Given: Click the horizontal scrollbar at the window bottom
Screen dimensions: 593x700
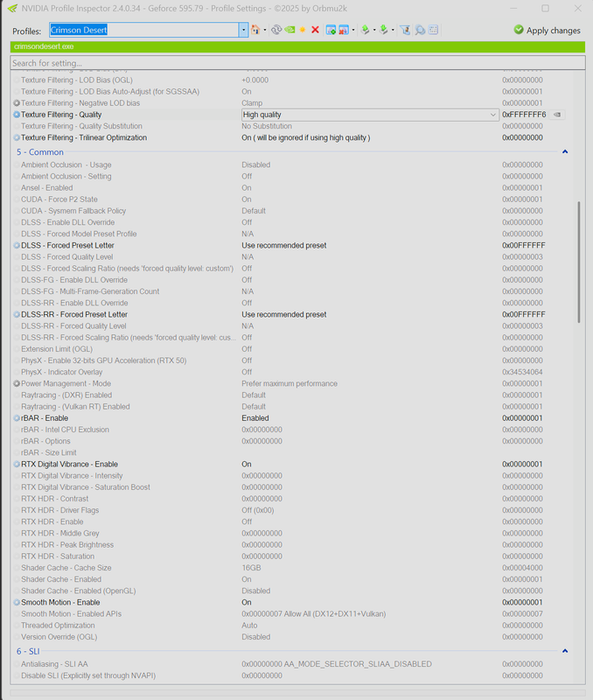Looking at the screenshot, I should (297, 693).
